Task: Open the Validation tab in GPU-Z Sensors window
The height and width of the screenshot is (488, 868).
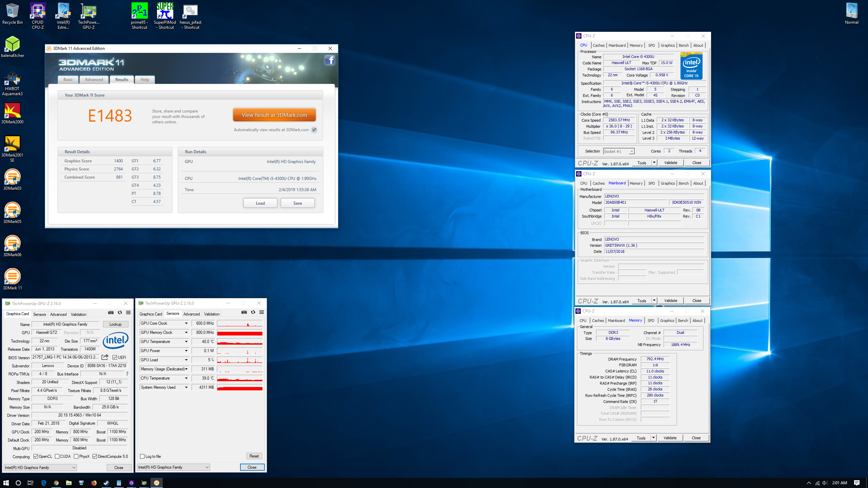Action: click(212, 314)
